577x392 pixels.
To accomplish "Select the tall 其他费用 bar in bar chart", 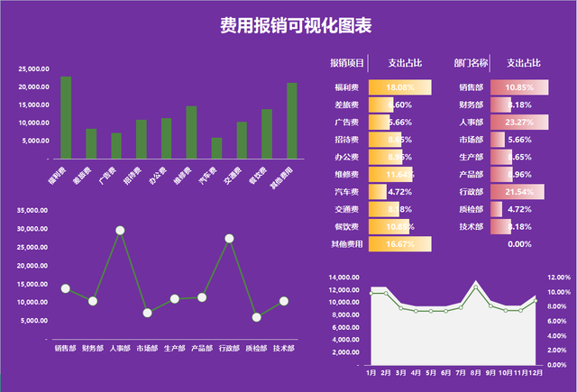I will 291,121.
